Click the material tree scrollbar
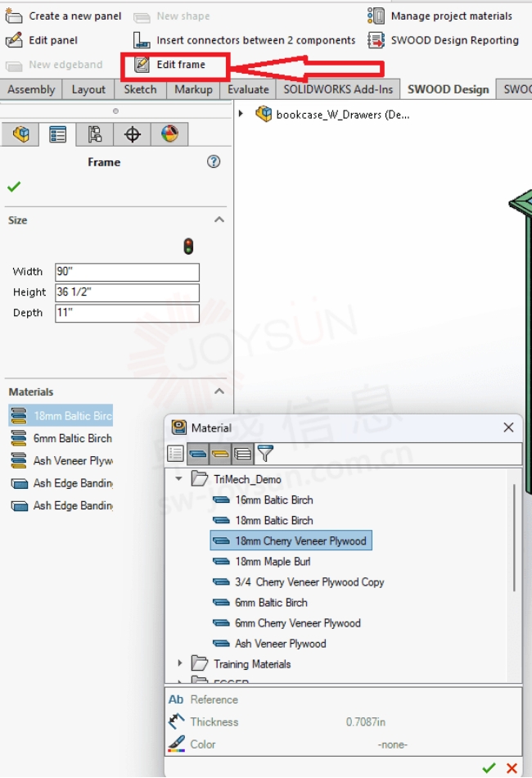The image size is (532, 778). tap(514, 538)
